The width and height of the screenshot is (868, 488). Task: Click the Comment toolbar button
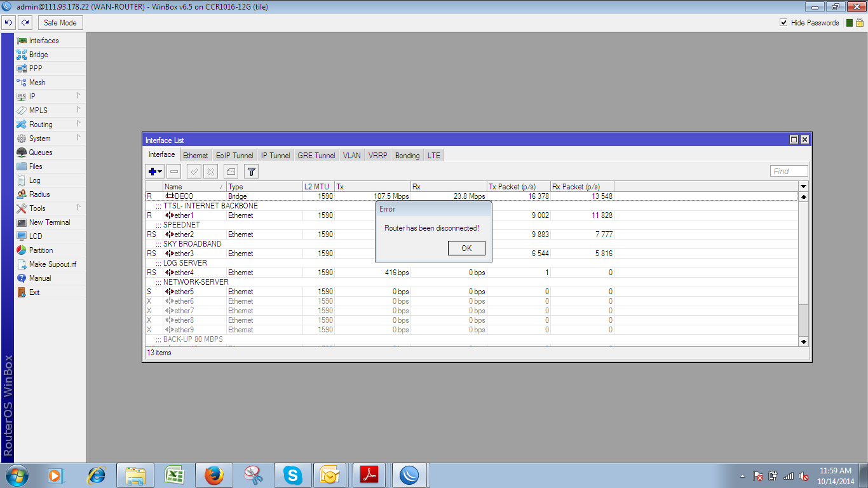[x=231, y=172]
